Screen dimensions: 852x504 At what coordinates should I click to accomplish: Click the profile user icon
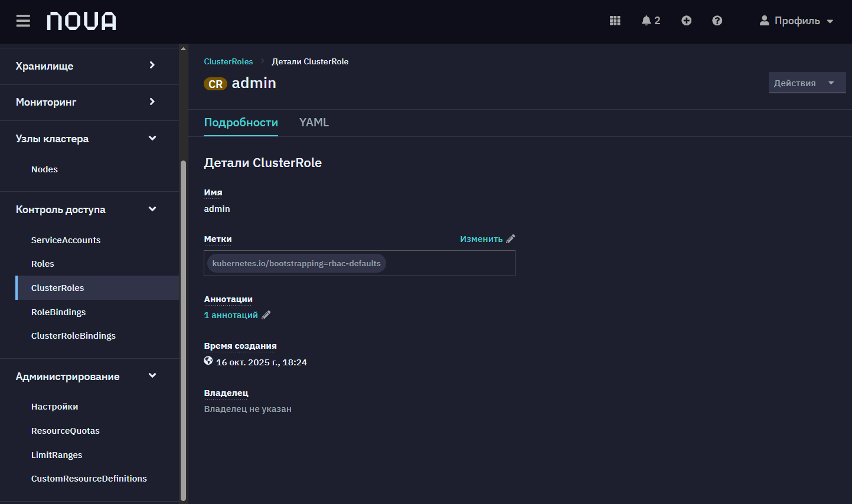click(x=765, y=21)
